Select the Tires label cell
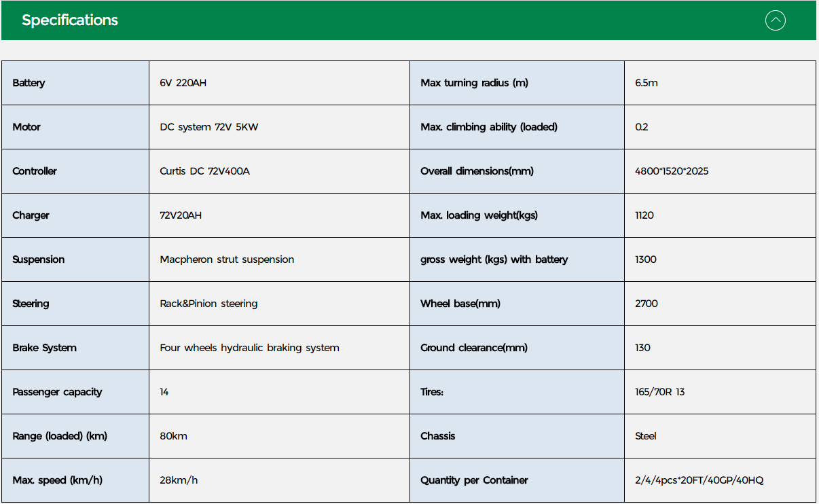819x504 pixels. pyautogui.click(x=517, y=392)
